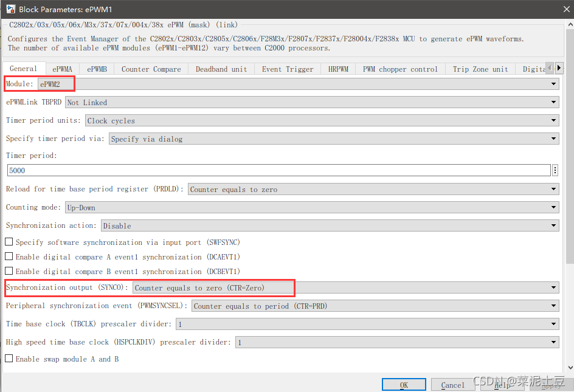Open the Synchronization output (SYNCO) dropdown

click(x=552, y=287)
